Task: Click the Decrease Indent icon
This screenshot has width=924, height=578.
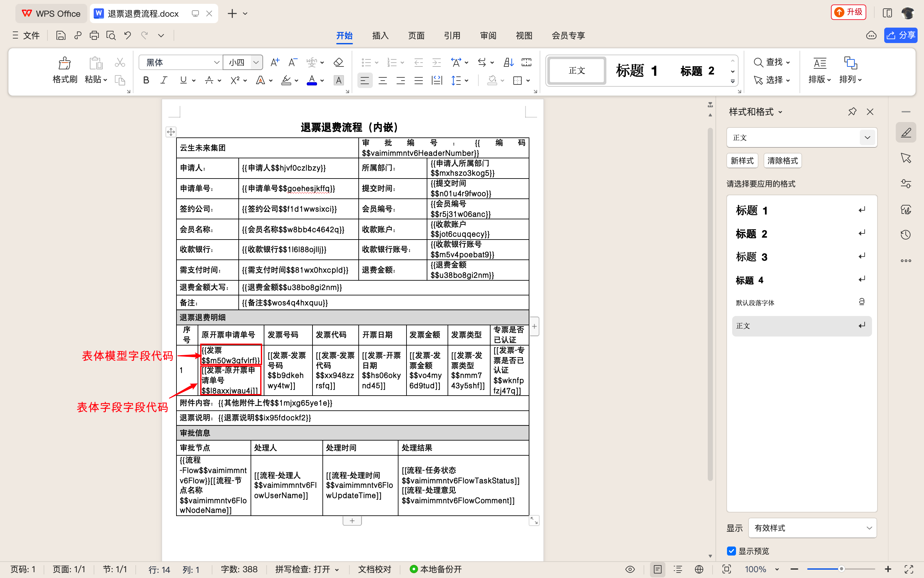Action: click(x=418, y=62)
